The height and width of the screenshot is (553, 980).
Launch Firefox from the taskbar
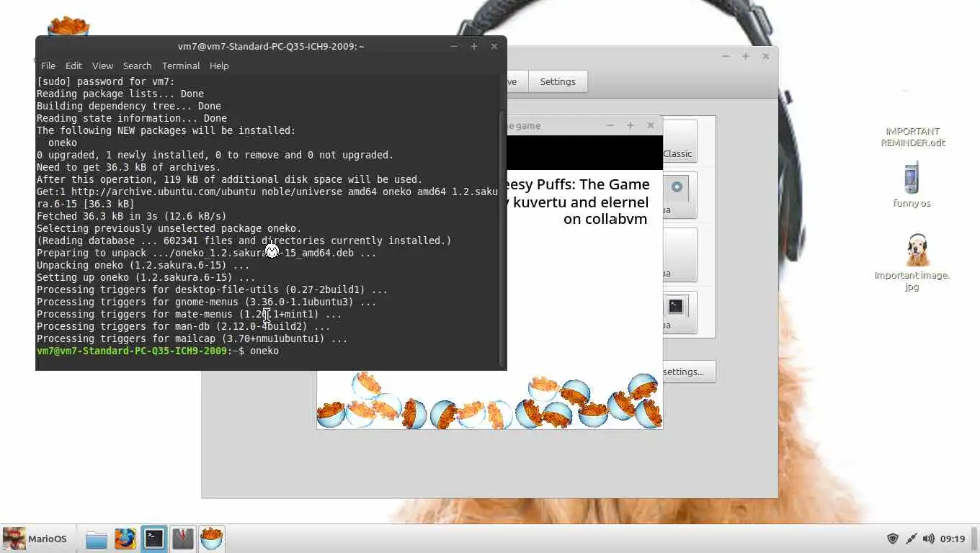point(125,539)
